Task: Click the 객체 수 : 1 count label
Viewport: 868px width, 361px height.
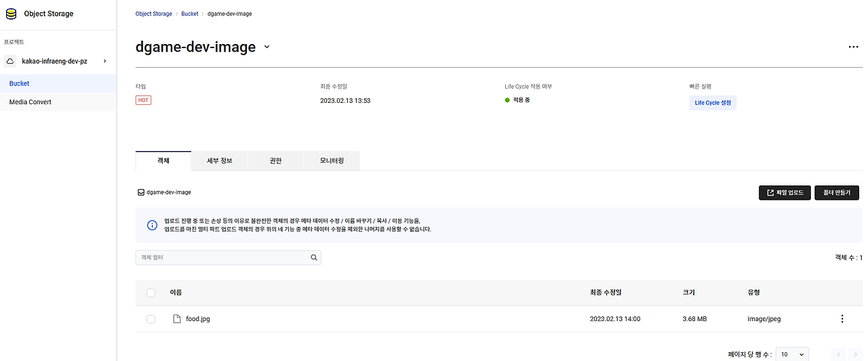Action: tap(848, 257)
